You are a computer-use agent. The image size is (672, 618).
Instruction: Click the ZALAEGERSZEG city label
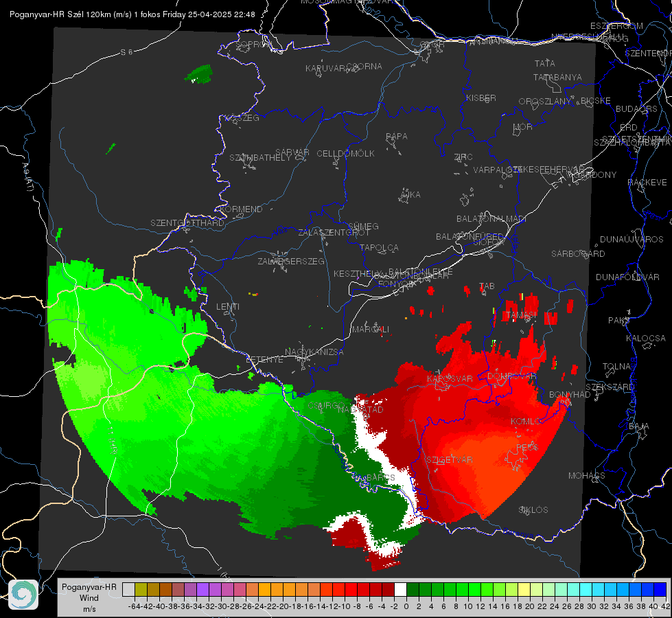point(291,261)
